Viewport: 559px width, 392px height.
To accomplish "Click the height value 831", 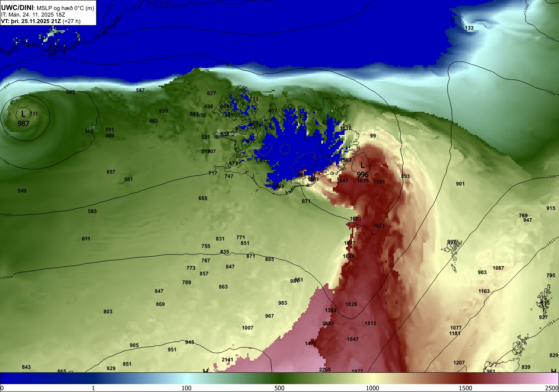I will point(220,239).
